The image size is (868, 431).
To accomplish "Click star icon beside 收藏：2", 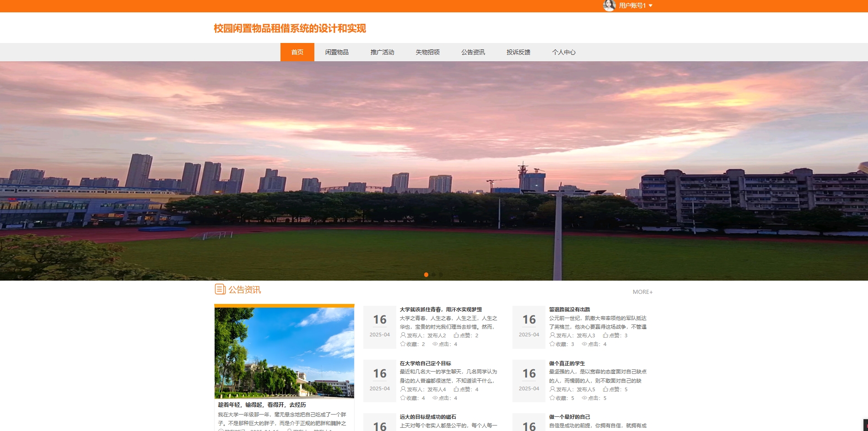I will [x=403, y=344].
